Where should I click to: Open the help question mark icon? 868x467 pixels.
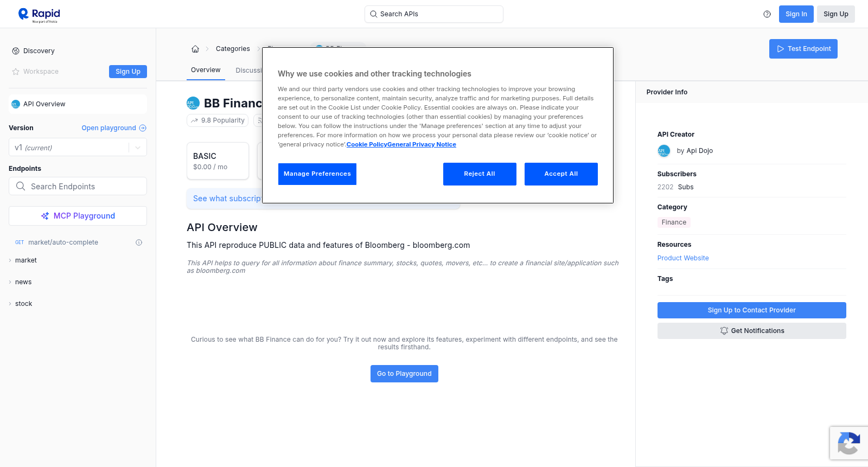767,14
